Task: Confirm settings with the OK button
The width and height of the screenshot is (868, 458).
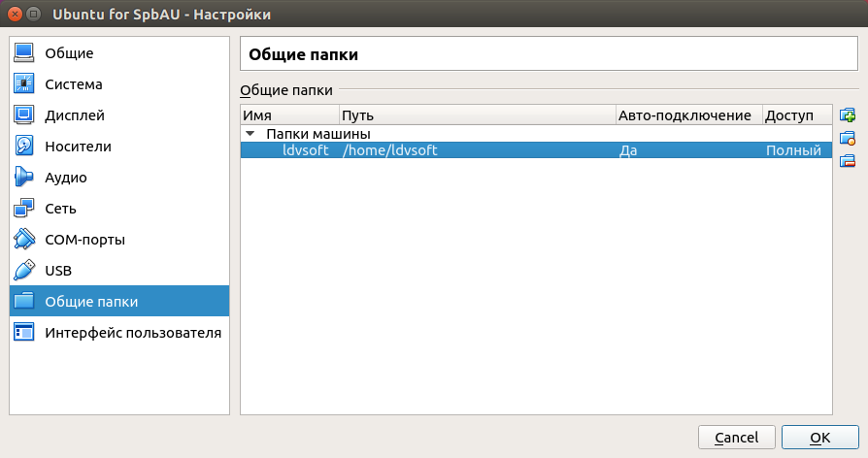Action: [x=819, y=438]
